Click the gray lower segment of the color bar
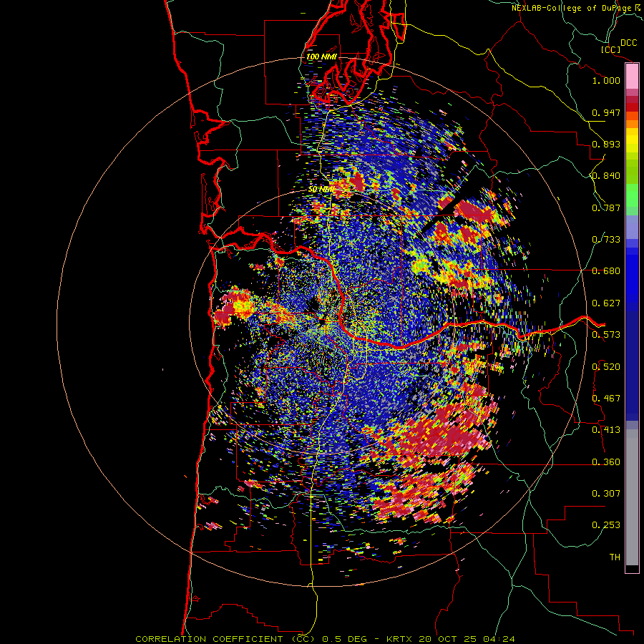This screenshot has height=644, width=644. click(x=632, y=497)
